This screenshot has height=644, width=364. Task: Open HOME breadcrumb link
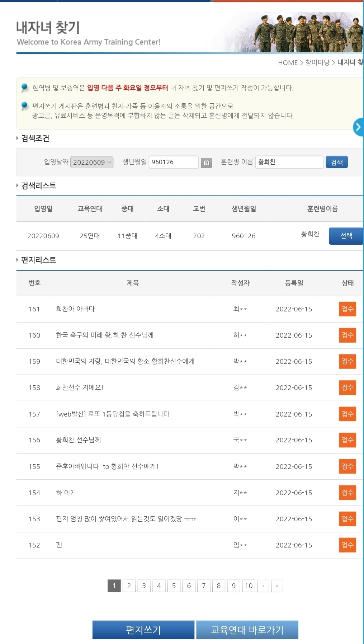pos(288,63)
